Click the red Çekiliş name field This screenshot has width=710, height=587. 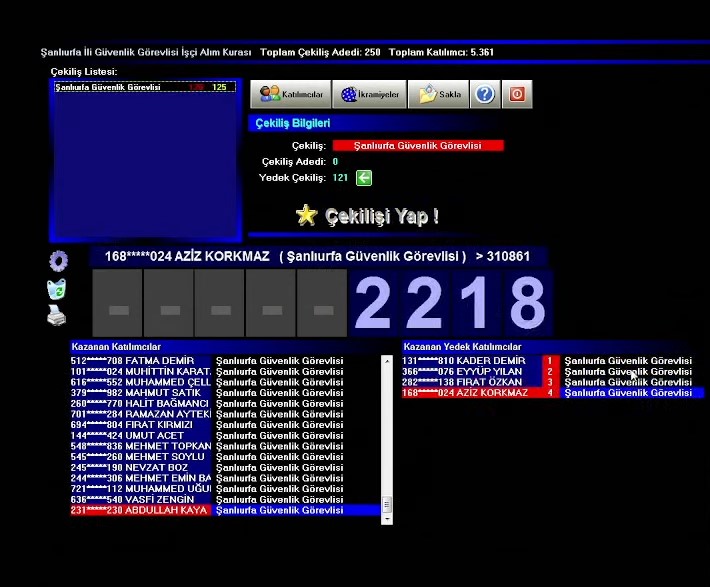418,146
